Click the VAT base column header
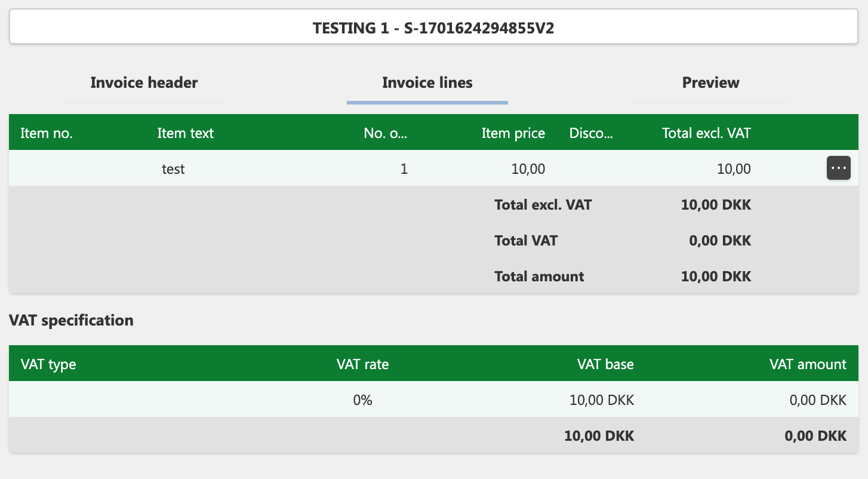 605,364
